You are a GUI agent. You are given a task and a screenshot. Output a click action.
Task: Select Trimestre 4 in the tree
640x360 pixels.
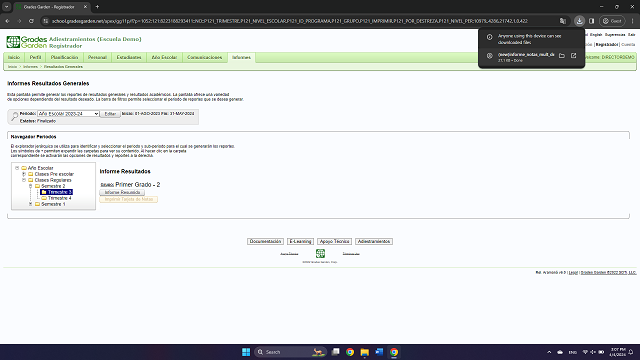59,198
